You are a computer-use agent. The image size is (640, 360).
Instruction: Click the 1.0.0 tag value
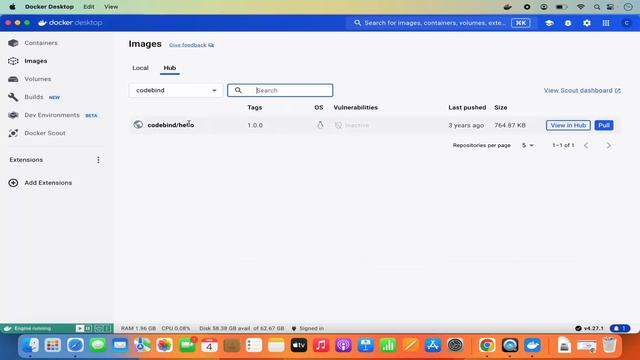coord(255,125)
